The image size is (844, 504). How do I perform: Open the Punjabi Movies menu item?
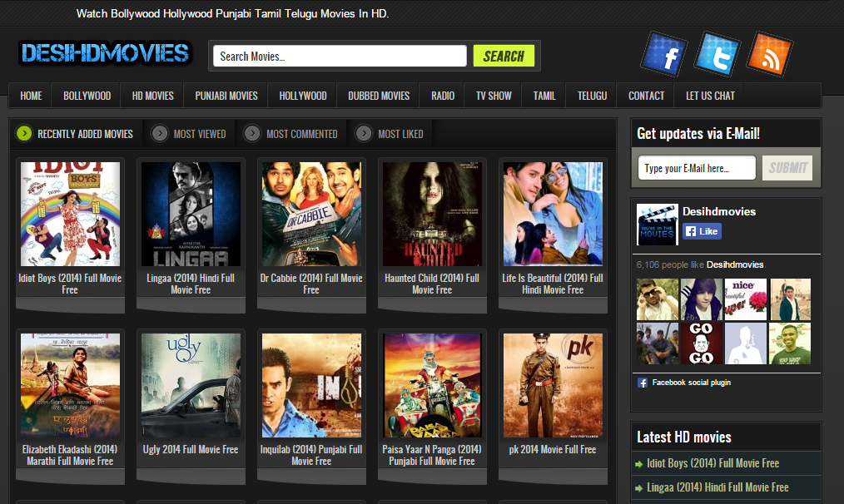coord(226,96)
